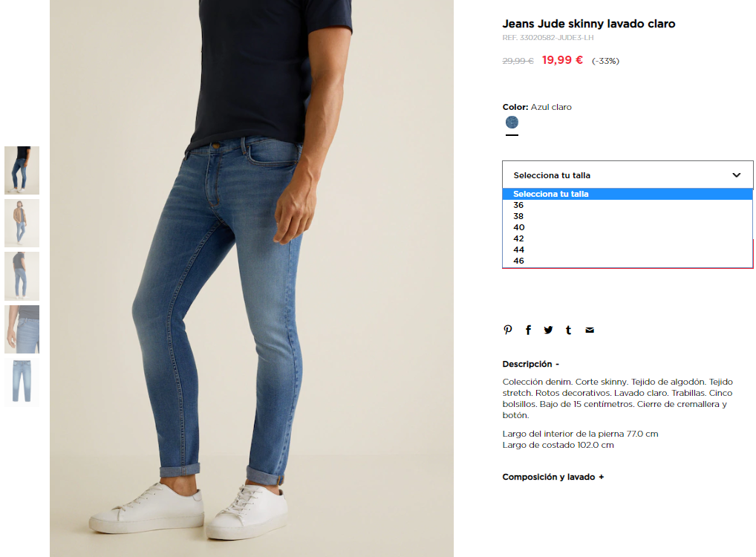The image size is (756, 557).
Task: Open the close-up pocket detail thumbnail
Action: pyautogui.click(x=22, y=330)
